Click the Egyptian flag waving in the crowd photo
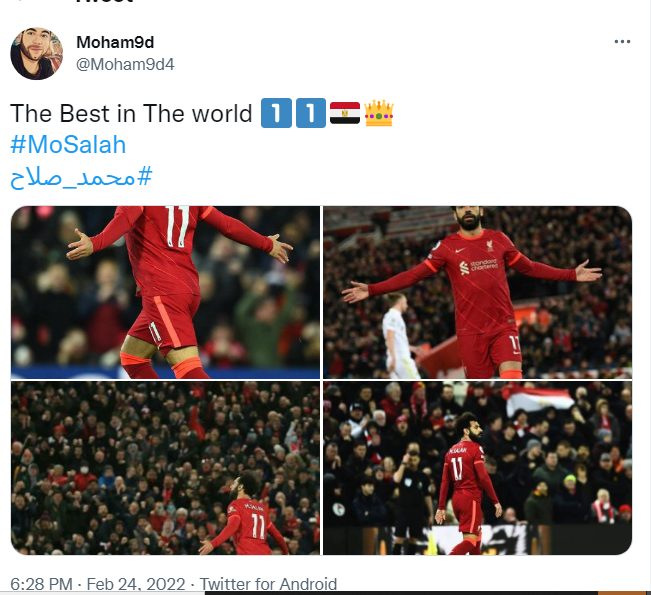Viewport: 651px width, 595px height. 539,399
